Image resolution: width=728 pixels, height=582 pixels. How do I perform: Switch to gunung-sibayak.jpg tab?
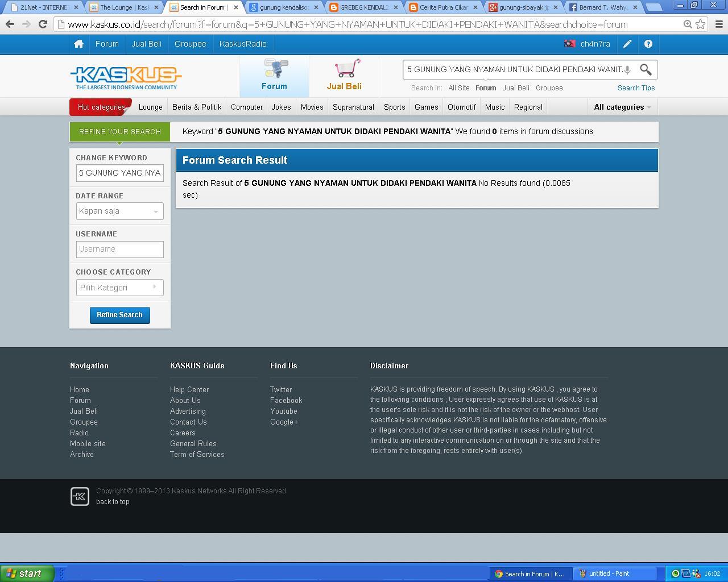point(523,7)
